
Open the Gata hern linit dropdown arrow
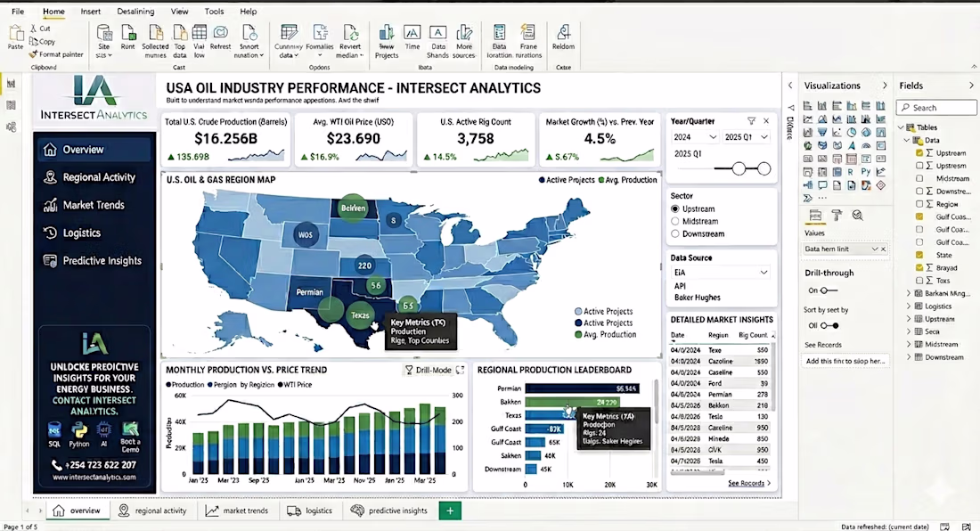[874, 249]
